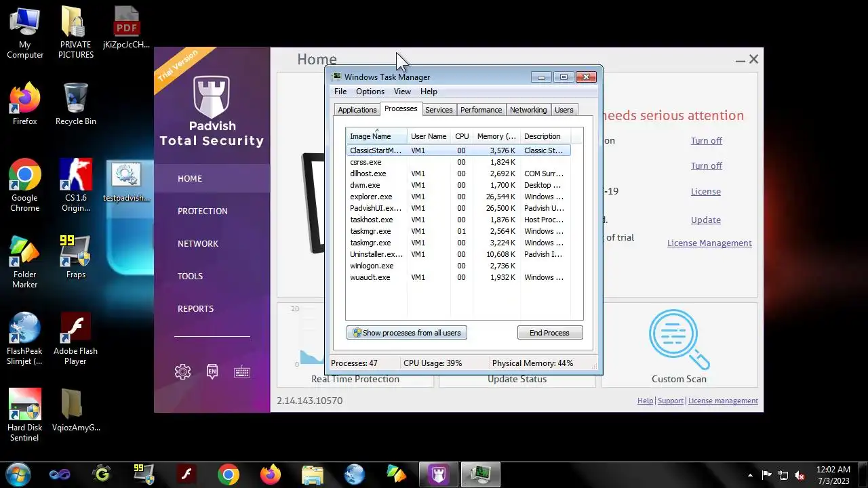This screenshot has height=488, width=868.
Task: Launch Firefox from desktop shortcut
Action: 25,104
